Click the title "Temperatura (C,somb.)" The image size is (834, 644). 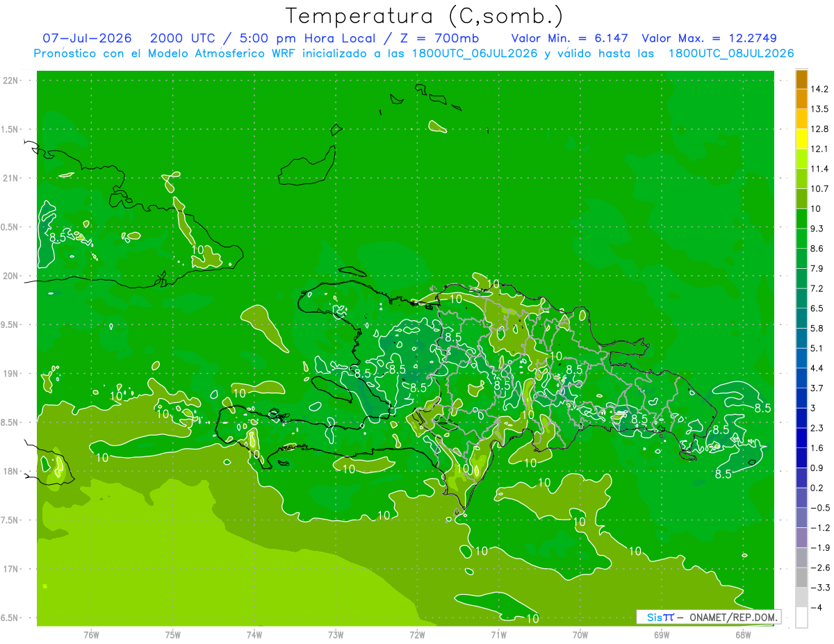tap(425, 16)
